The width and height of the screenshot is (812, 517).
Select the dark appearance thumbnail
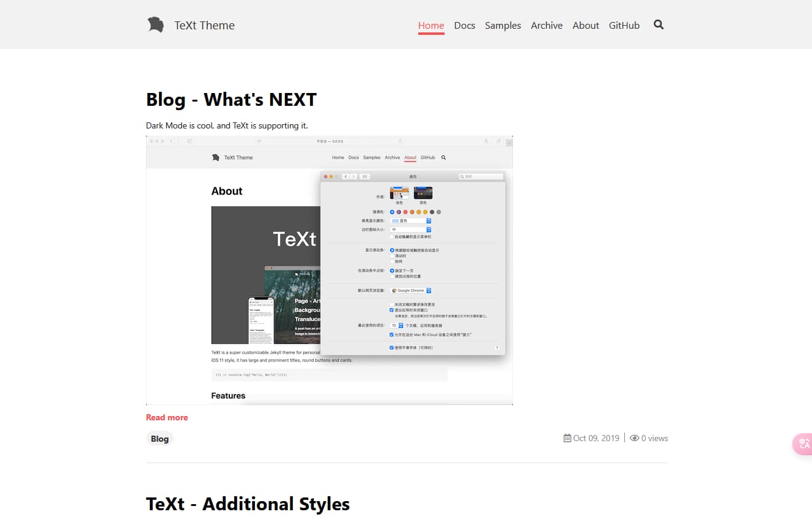(423, 193)
